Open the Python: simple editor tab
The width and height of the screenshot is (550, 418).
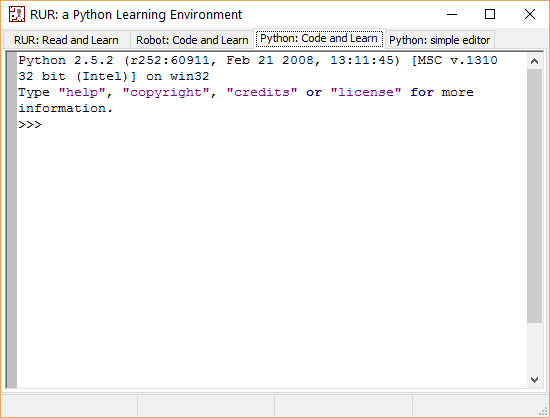pos(440,40)
